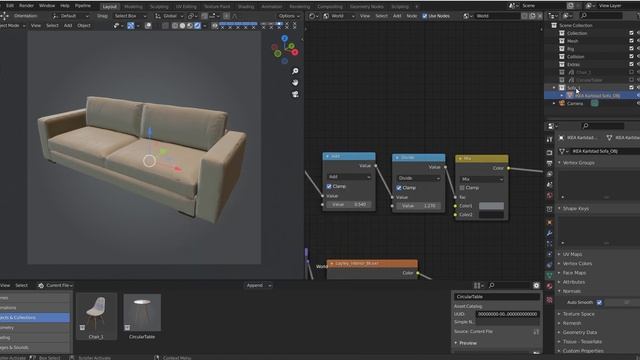
Task: Open node editor Add menu
Action: (x=397, y=16)
